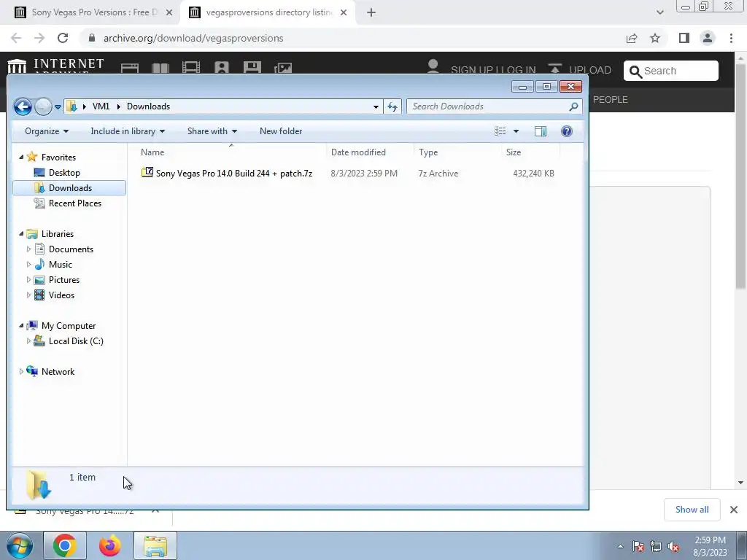Click the refresh button beside address bar
This screenshot has height=560, width=747.
coord(392,106)
